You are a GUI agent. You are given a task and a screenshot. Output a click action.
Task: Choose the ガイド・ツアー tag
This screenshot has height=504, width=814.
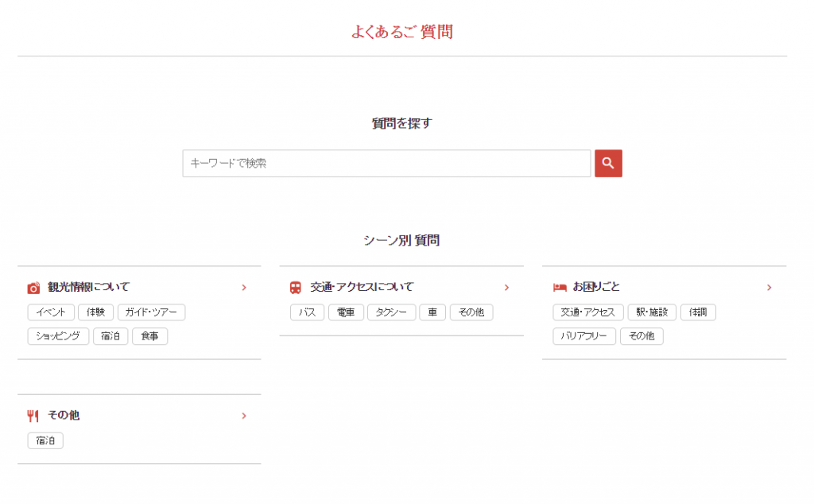pyautogui.click(x=151, y=312)
